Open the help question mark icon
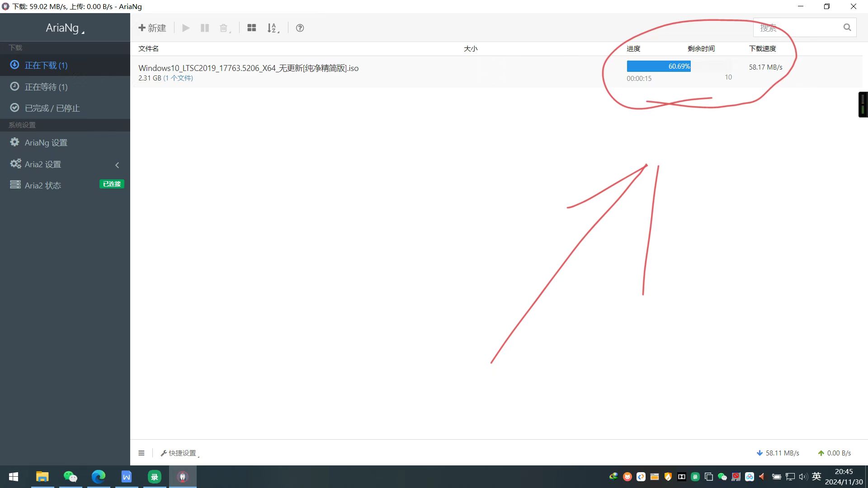Image resolution: width=868 pixels, height=488 pixels. (300, 28)
